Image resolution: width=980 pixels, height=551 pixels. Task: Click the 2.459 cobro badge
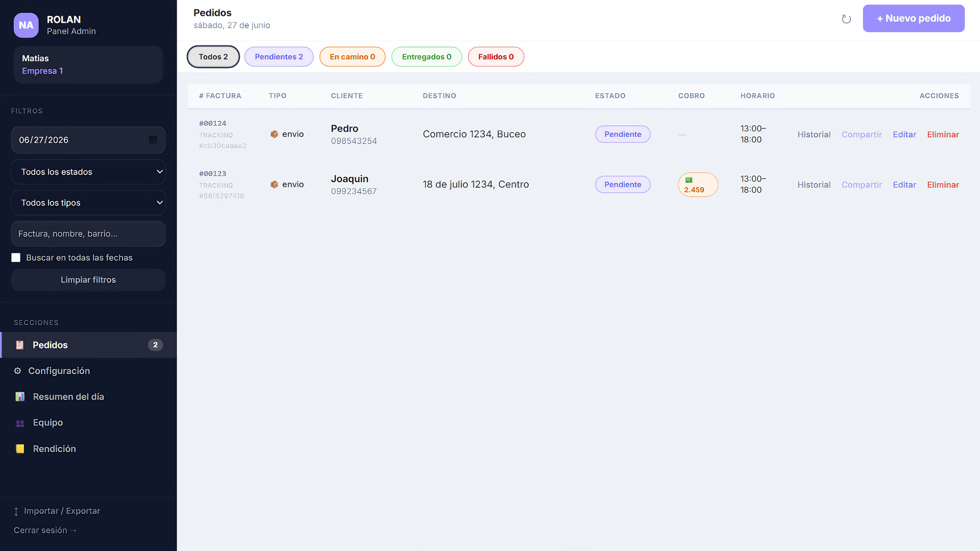pyautogui.click(x=698, y=185)
